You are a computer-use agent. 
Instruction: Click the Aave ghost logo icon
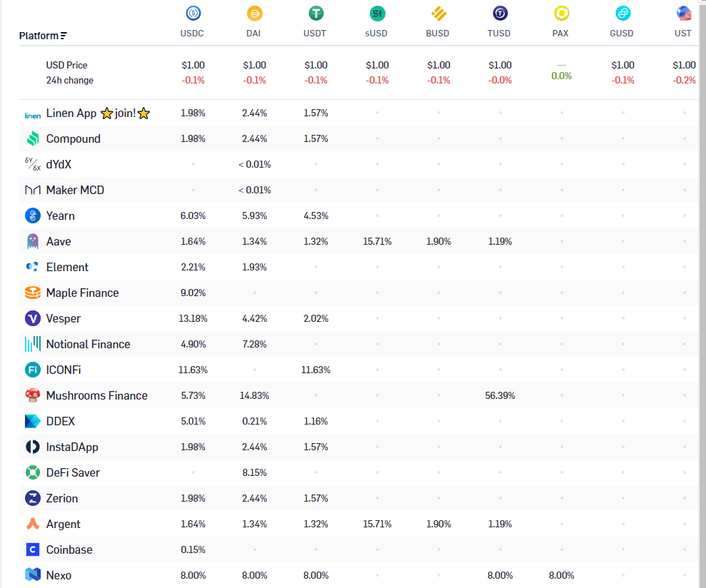click(32, 241)
